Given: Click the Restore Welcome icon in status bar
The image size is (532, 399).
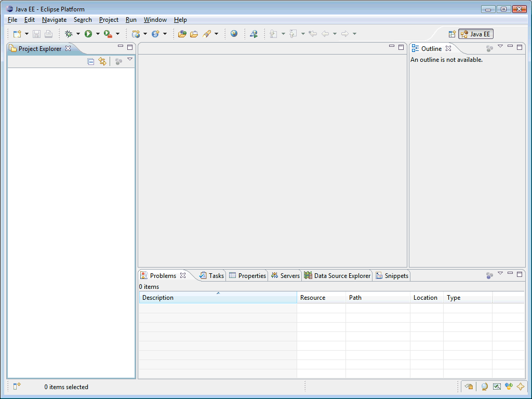Looking at the screenshot, I should point(469,386).
